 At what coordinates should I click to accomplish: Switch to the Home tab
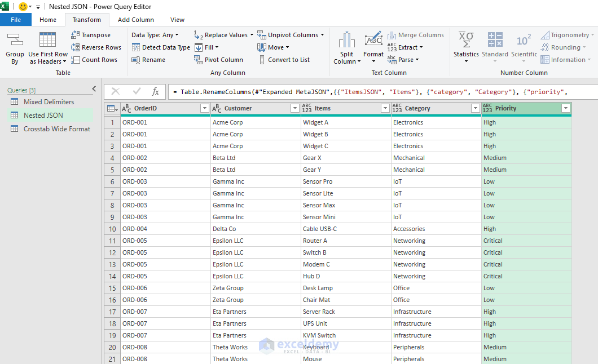click(48, 20)
